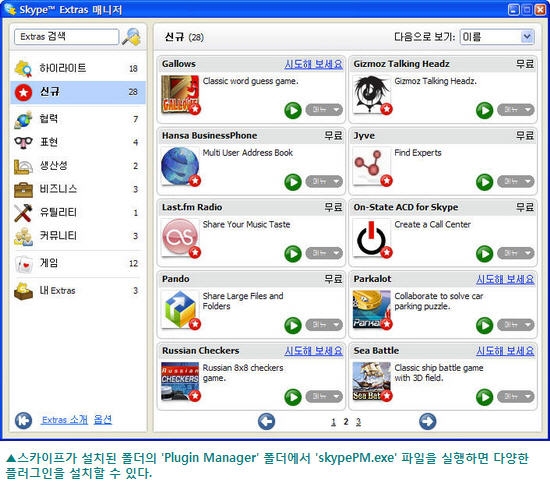Click the Hansa BusinessPhone globe icon
Screen dimensions: 550x489
(180, 166)
